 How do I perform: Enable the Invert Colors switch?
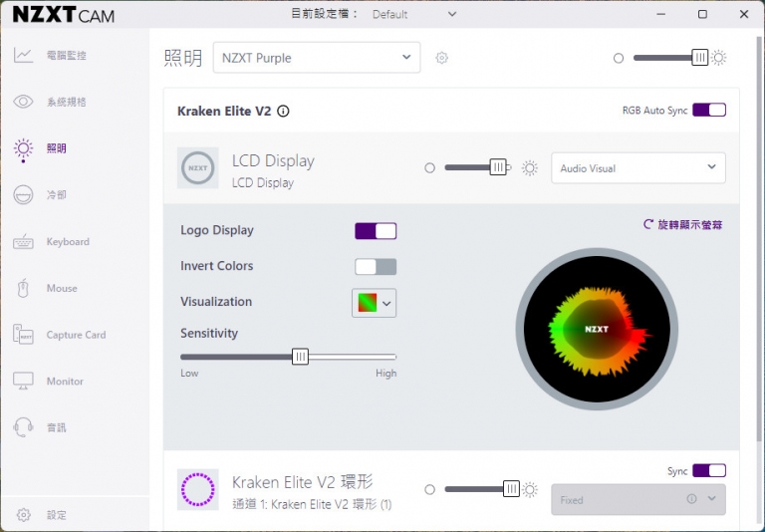click(x=376, y=266)
